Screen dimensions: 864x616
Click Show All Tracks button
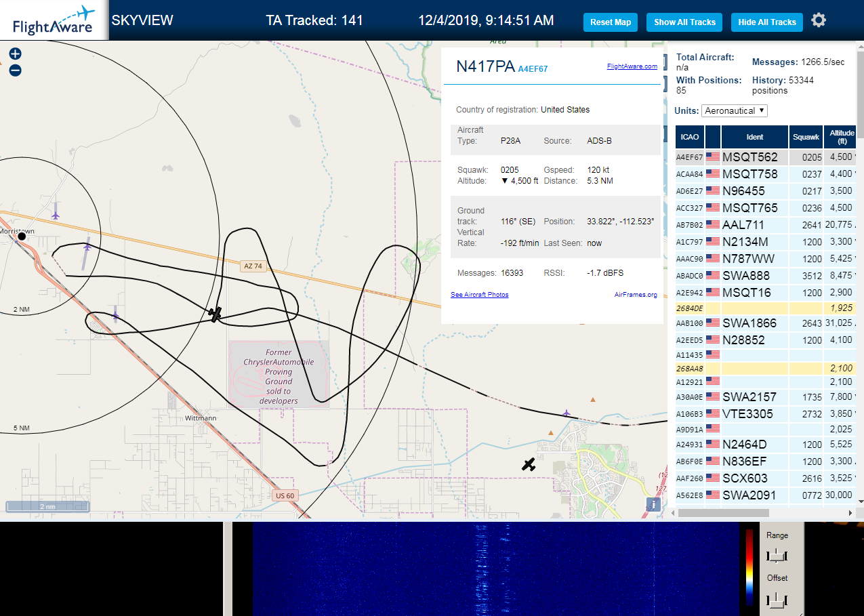click(x=684, y=22)
